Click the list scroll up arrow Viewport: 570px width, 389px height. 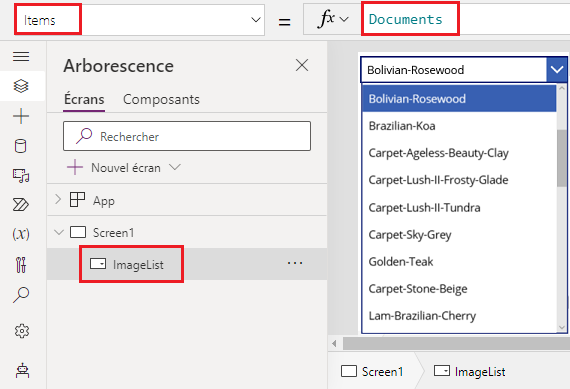[x=562, y=88]
